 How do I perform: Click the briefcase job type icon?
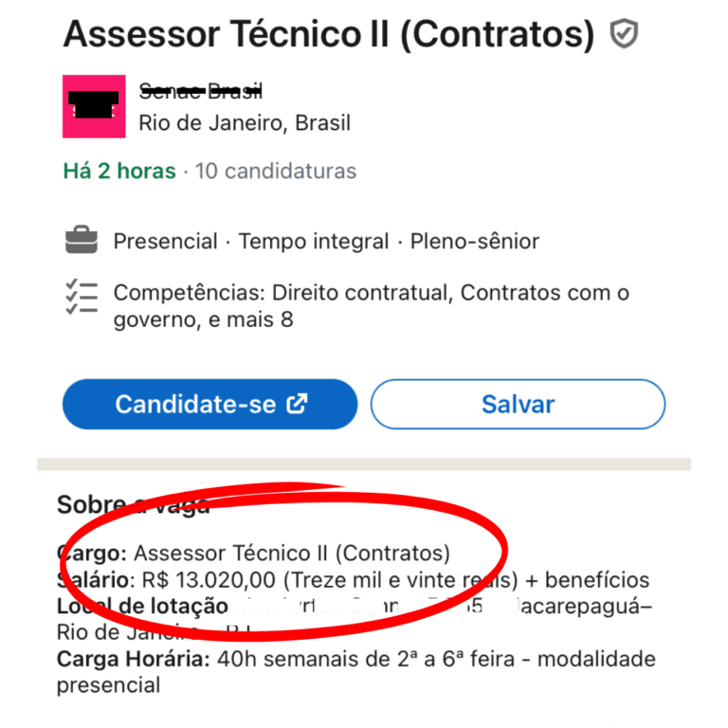[82, 240]
